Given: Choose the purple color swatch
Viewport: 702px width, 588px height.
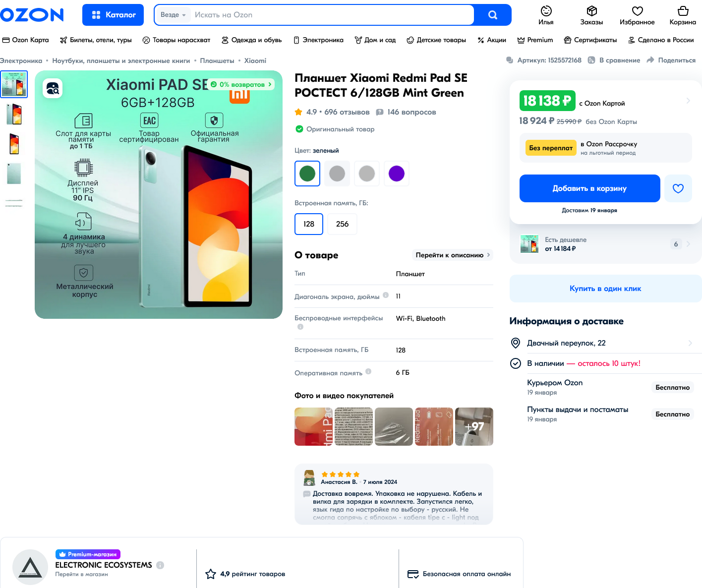Looking at the screenshot, I should pyautogui.click(x=397, y=174).
